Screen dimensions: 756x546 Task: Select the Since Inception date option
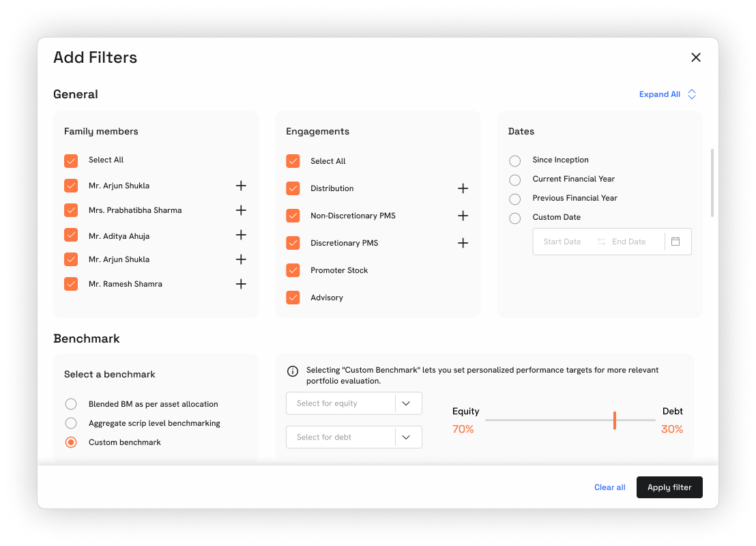514,160
